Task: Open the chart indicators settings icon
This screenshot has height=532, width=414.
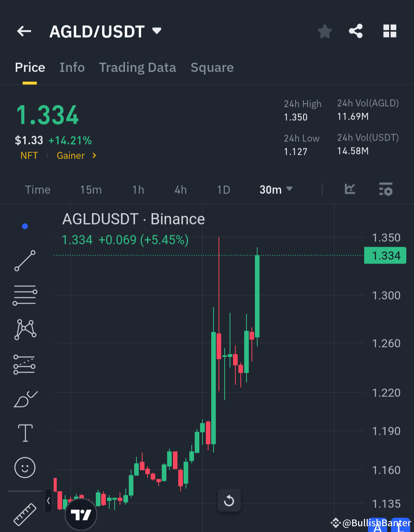Action: [x=386, y=189]
